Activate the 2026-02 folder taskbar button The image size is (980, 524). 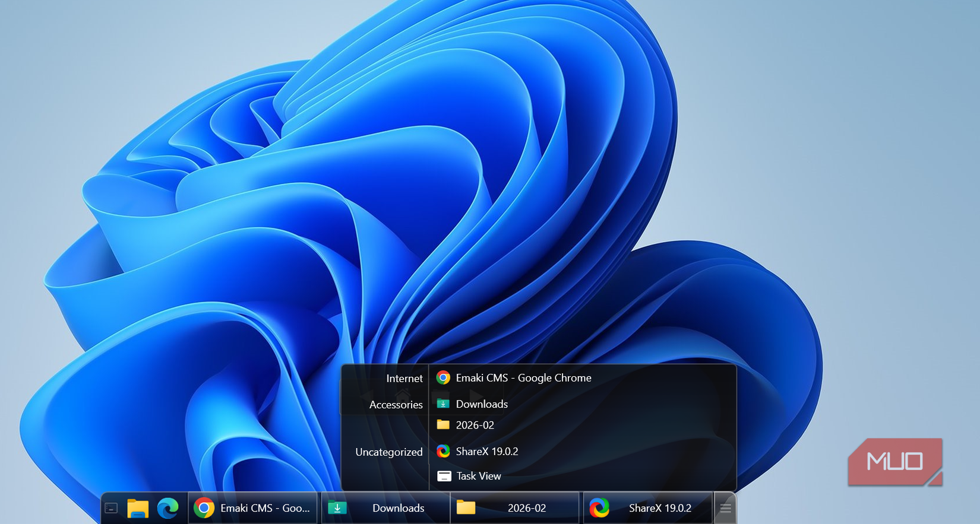click(x=515, y=508)
